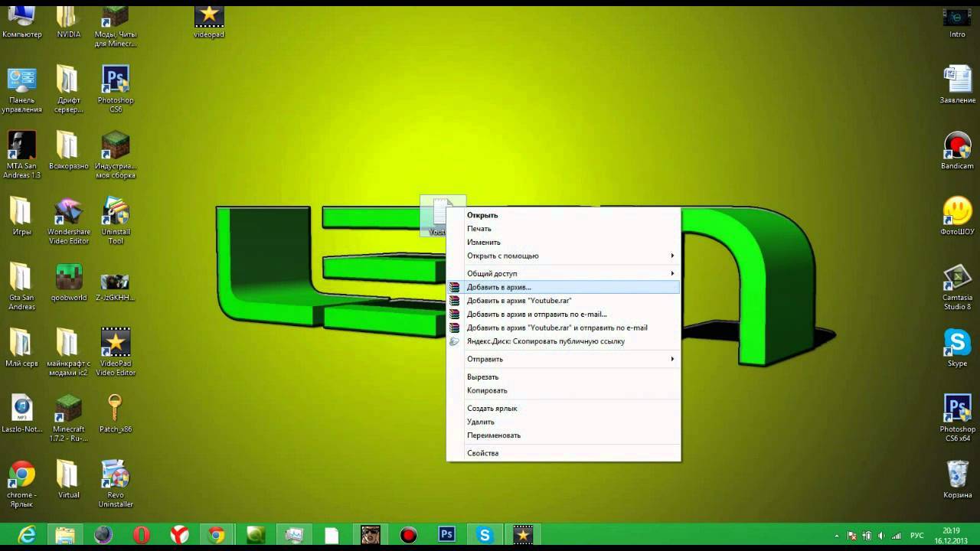The height and width of the screenshot is (551, 980).
Task: Open the Заявление document icon
Action: pyautogui.click(x=957, y=86)
